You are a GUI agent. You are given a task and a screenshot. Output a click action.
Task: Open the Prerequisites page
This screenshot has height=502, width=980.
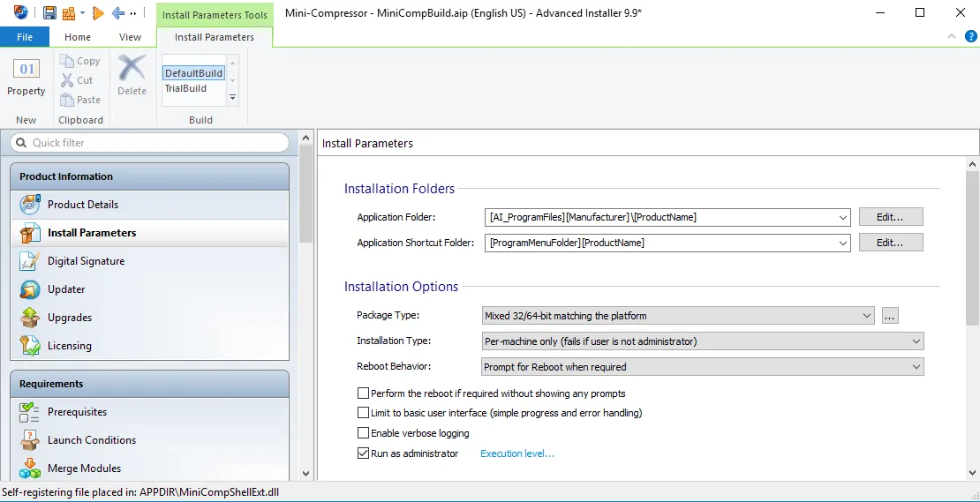pyautogui.click(x=149, y=411)
